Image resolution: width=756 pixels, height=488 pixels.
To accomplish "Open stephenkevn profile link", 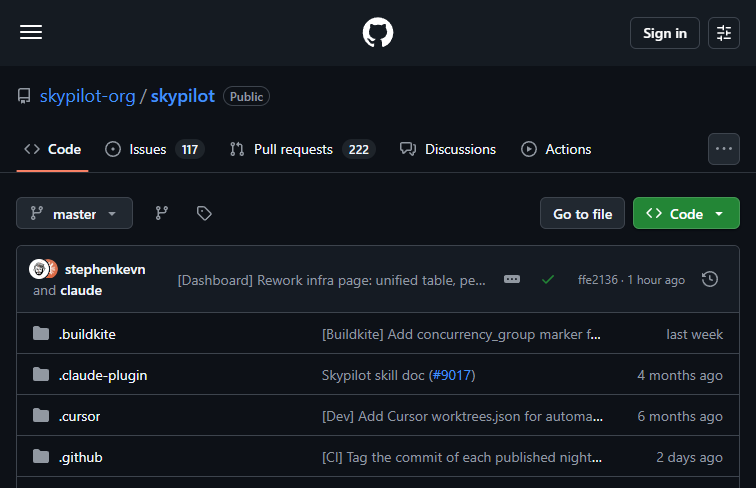I will tap(105, 269).
